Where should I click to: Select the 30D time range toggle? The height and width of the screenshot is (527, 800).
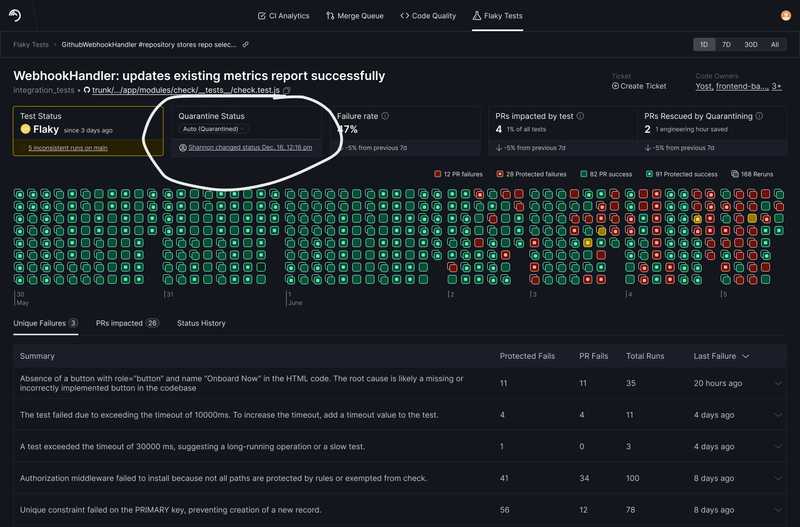pos(751,44)
